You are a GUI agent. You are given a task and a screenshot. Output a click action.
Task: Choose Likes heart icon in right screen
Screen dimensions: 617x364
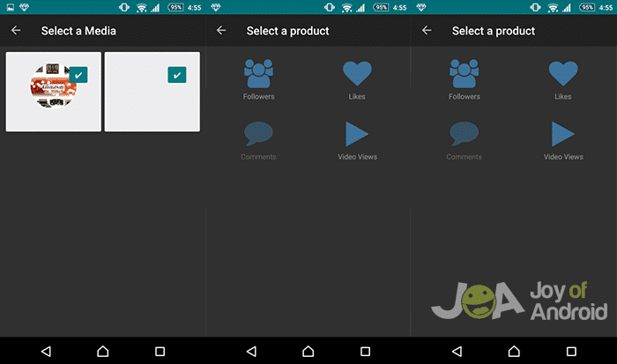coord(563,73)
